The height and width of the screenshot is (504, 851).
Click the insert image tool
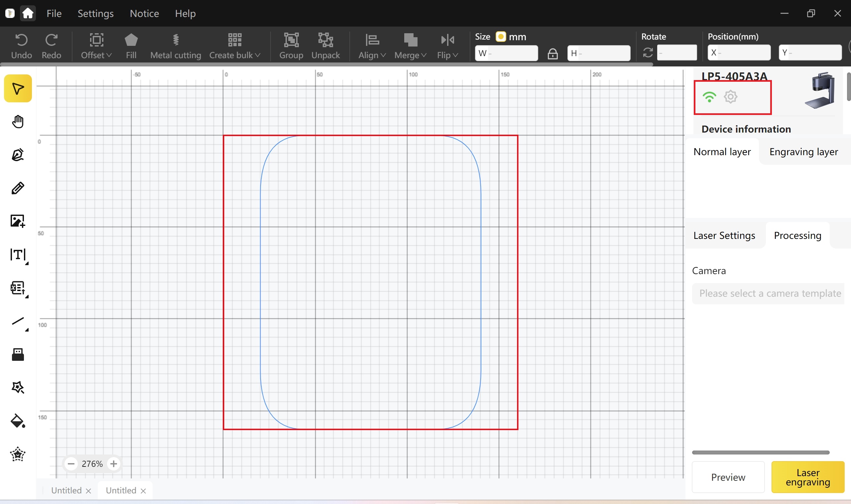pos(18,221)
